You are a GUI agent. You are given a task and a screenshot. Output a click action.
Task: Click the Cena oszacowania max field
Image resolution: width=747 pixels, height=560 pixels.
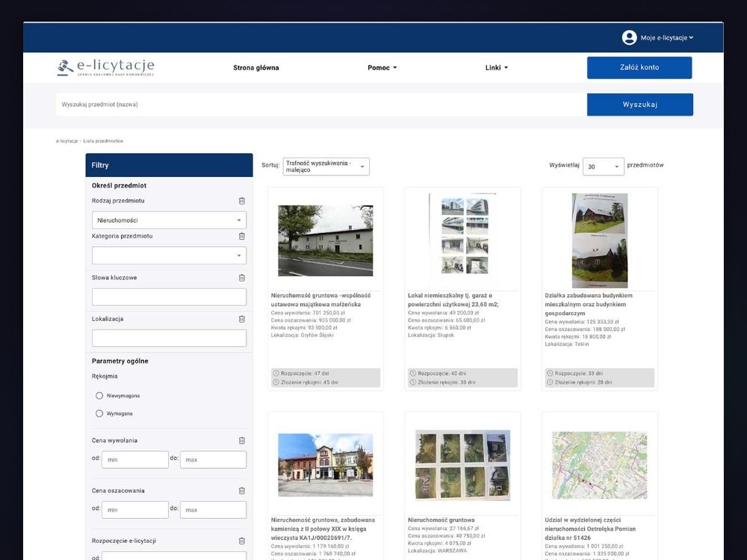pos(214,510)
